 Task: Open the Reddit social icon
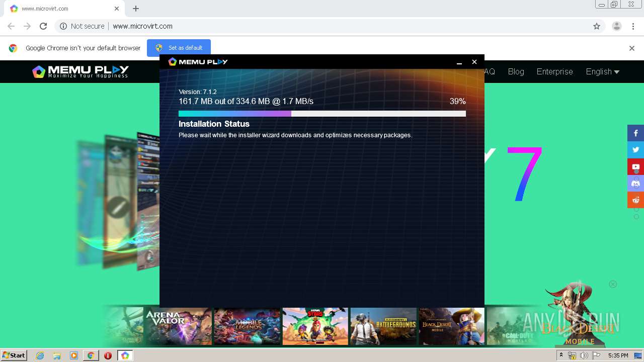tap(635, 200)
